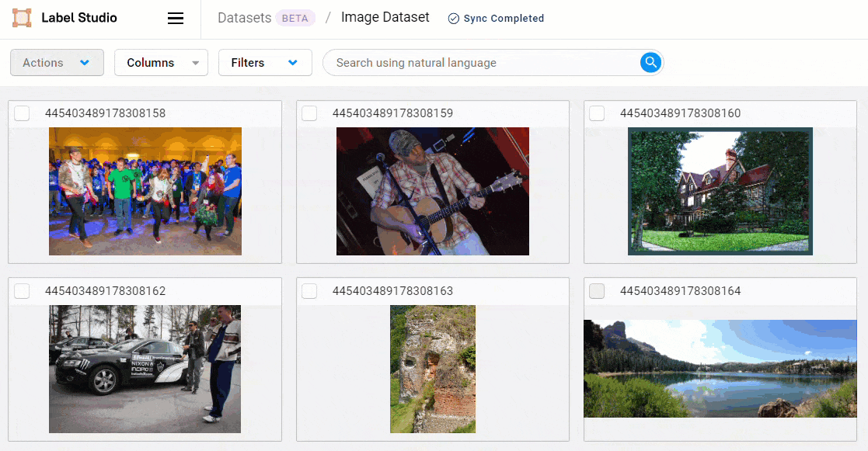Open the Columns dropdown
868x451 pixels.
point(161,62)
